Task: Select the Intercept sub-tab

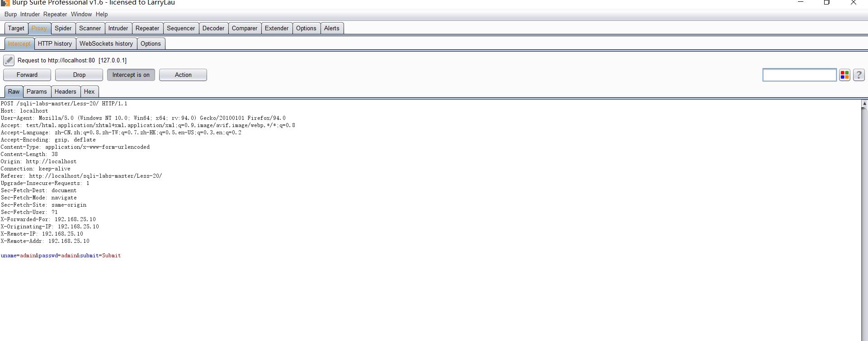Action: point(19,44)
